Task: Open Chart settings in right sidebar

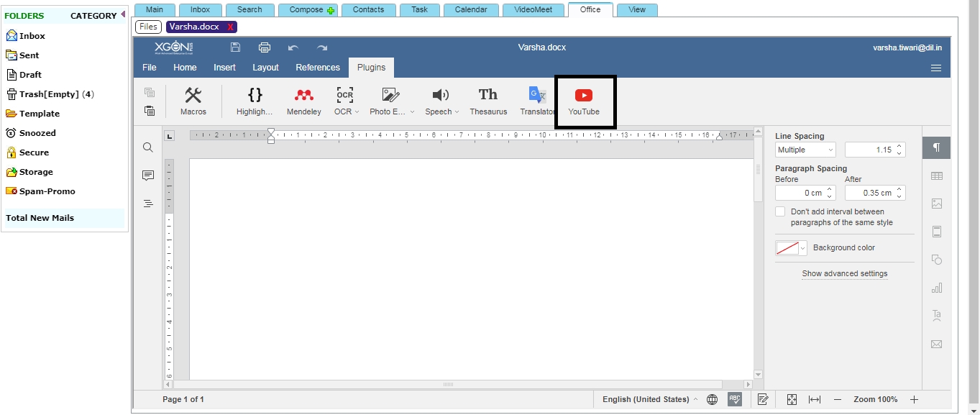Action: (x=936, y=288)
